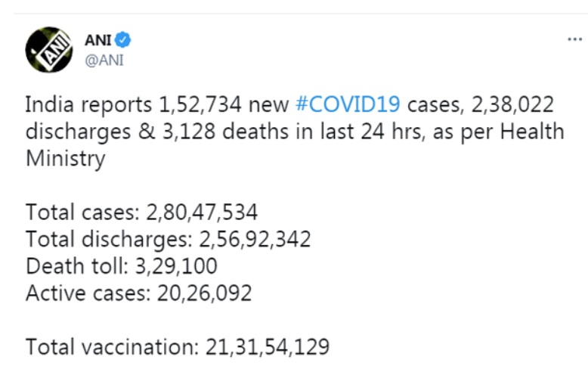Click the 'Death toll: 3,29,100' line
The width and height of the screenshot is (588, 366).
[x=122, y=266]
